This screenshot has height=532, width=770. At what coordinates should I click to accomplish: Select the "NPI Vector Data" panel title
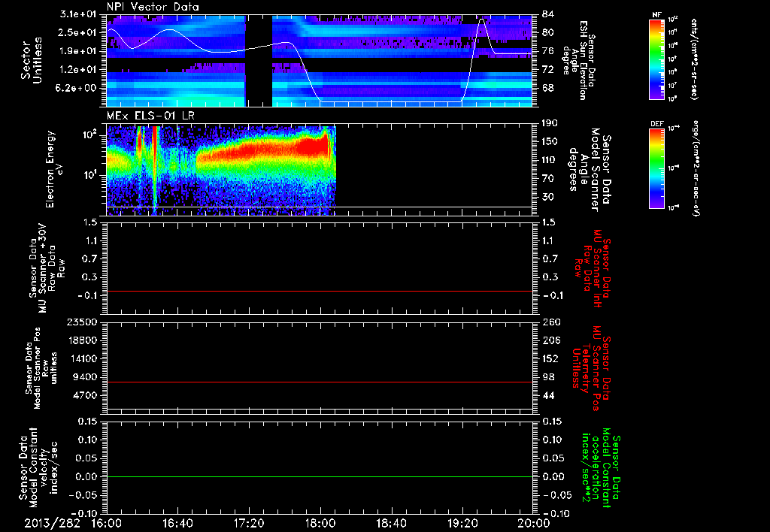[153, 7]
